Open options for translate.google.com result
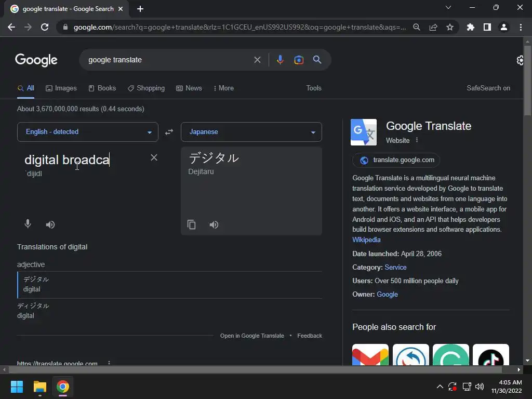This screenshot has height=399, width=532. 109,363
